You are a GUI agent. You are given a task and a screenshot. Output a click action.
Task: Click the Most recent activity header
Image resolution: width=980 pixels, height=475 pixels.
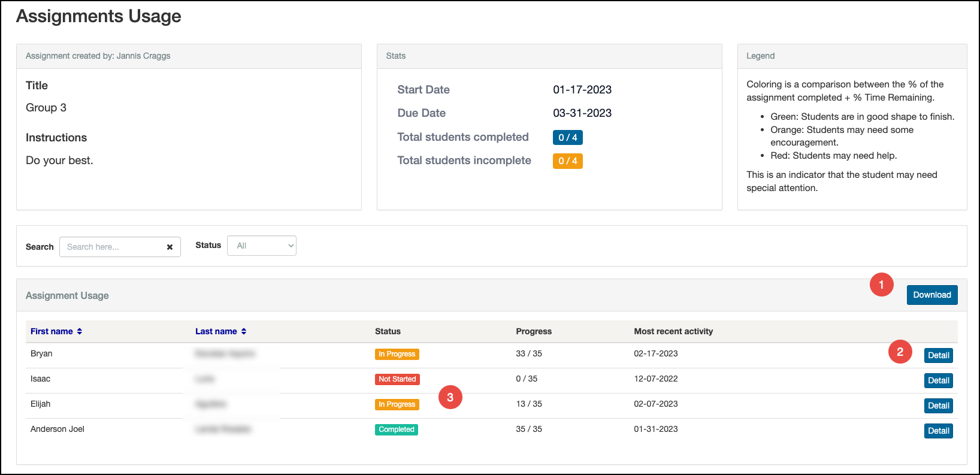tap(673, 331)
